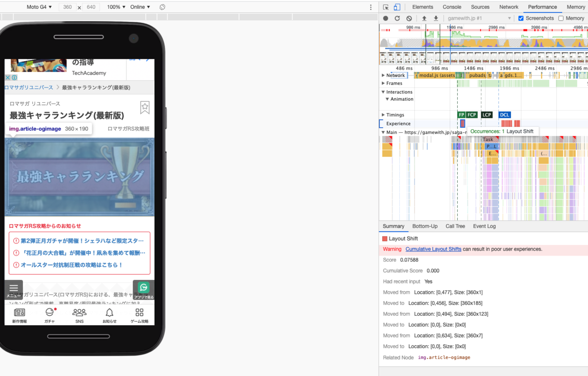588x376 pixels.
Task: Select the LCP timing marker
Action: tap(487, 115)
